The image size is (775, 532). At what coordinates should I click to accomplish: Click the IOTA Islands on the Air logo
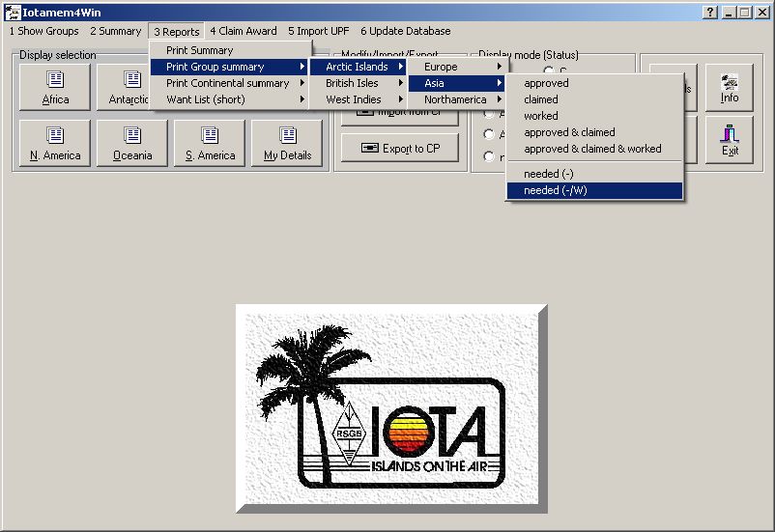(x=391, y=408)
